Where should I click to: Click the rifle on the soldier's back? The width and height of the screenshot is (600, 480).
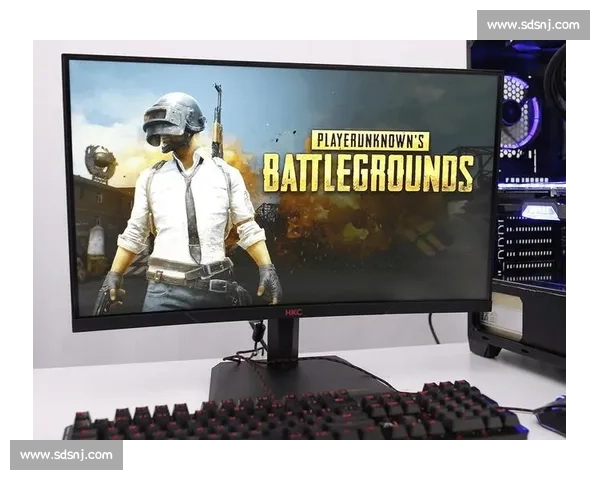(x=217, y=120)
